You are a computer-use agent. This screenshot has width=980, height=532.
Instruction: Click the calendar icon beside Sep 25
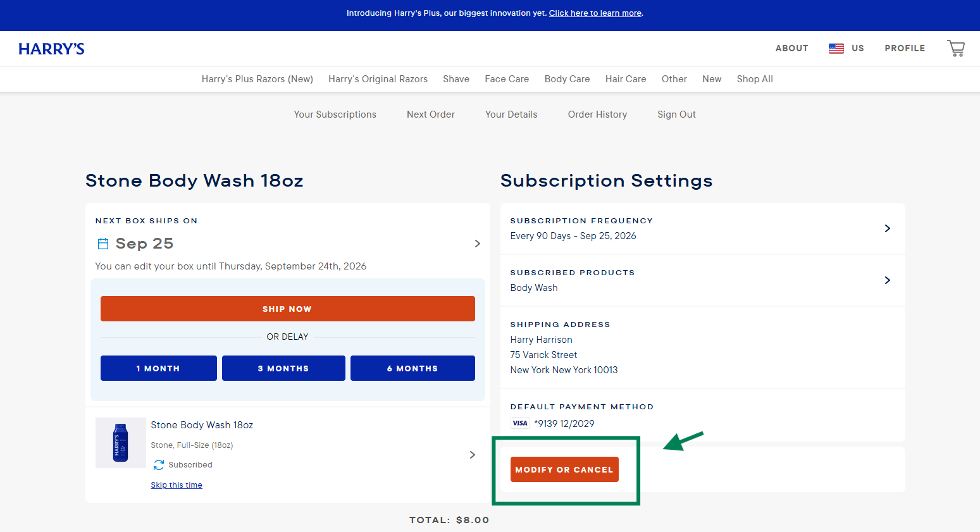tap(103, 244)
